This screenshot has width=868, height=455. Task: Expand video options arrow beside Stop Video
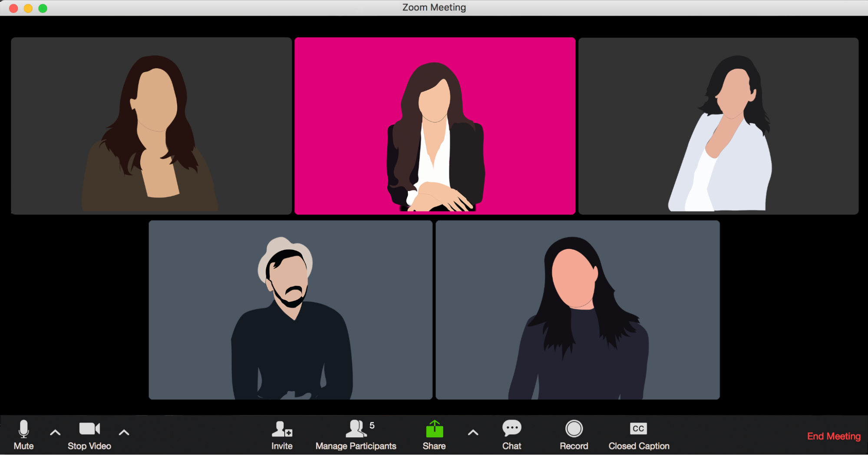124,433
